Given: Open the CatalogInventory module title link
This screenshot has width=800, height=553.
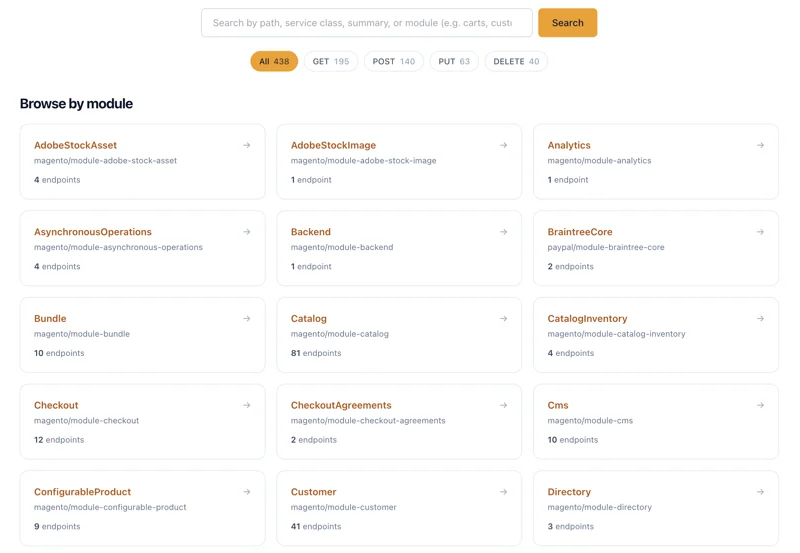Looking at the screenshot, I should coord(587,319).
